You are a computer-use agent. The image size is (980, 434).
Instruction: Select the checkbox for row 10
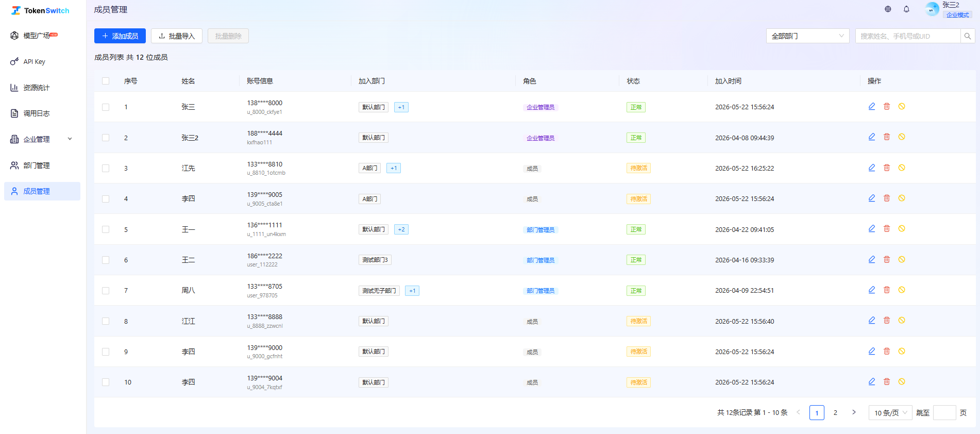(x=106, y=382)
